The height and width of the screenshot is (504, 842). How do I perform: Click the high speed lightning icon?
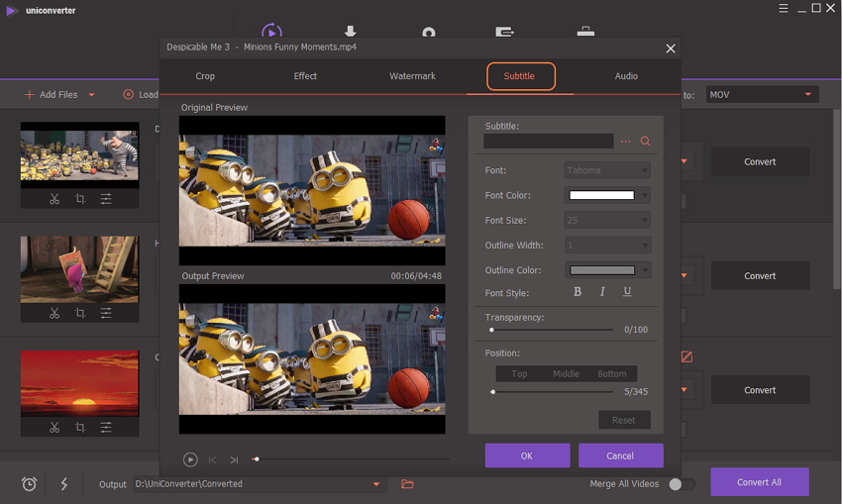click(64, 484)
